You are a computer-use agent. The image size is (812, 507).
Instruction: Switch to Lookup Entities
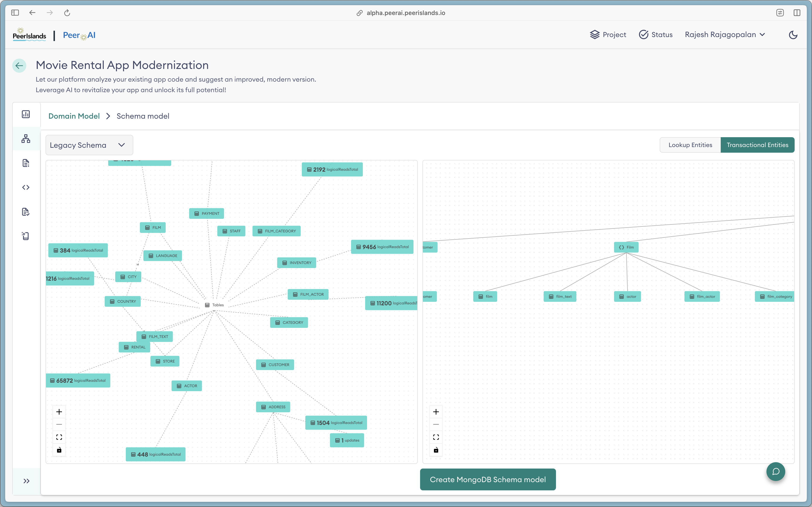pos(690,145)
